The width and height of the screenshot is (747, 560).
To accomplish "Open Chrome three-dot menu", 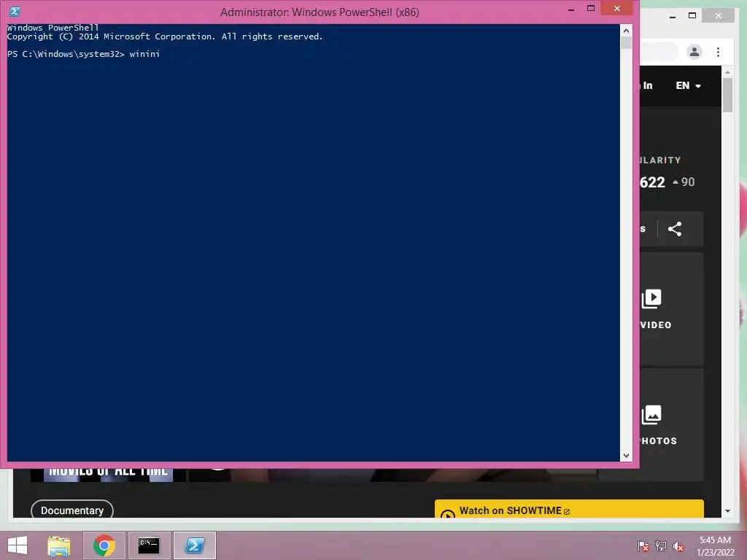I will 718,52.
